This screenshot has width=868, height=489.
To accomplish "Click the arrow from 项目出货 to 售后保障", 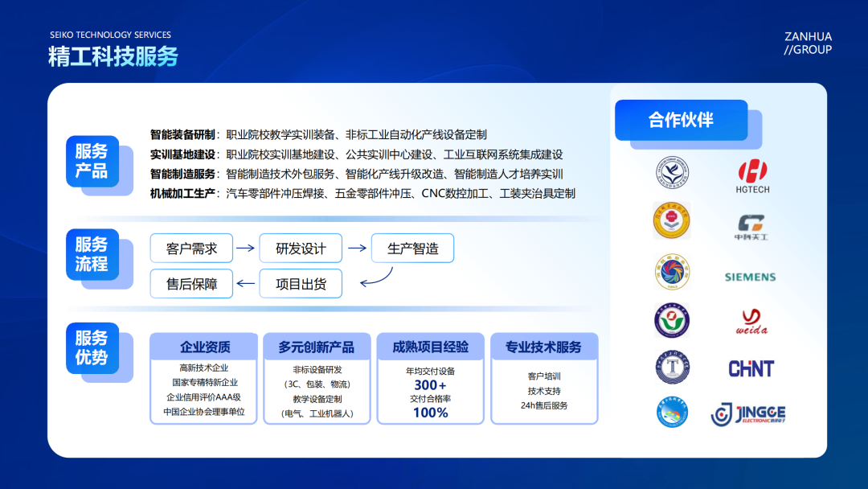I will [x=245, y=284].
